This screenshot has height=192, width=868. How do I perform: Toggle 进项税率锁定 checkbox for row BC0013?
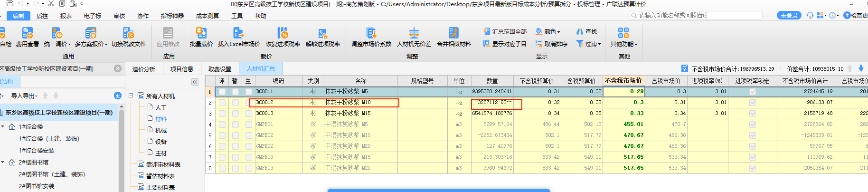pyautogui.click(x=752, y=113)
